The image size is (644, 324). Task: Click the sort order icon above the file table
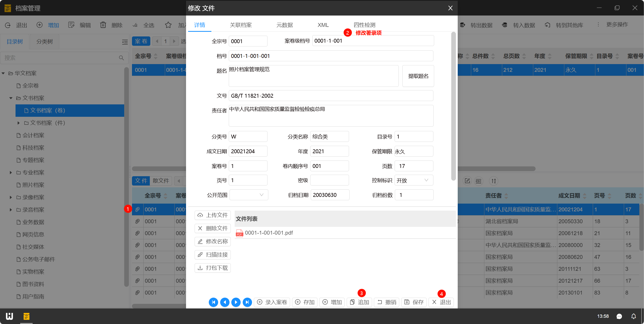494,181
